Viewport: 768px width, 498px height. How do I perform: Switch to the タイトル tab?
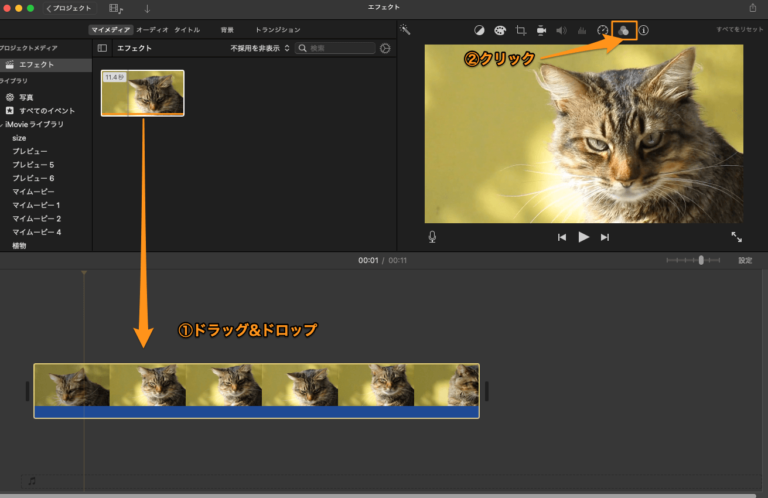pyautogui.click(x=187, y=30)
